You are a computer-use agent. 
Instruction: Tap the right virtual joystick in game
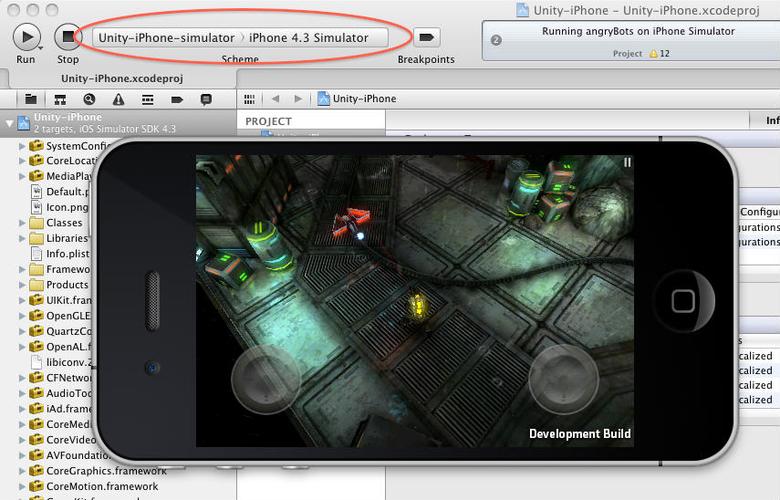point(563,379)
